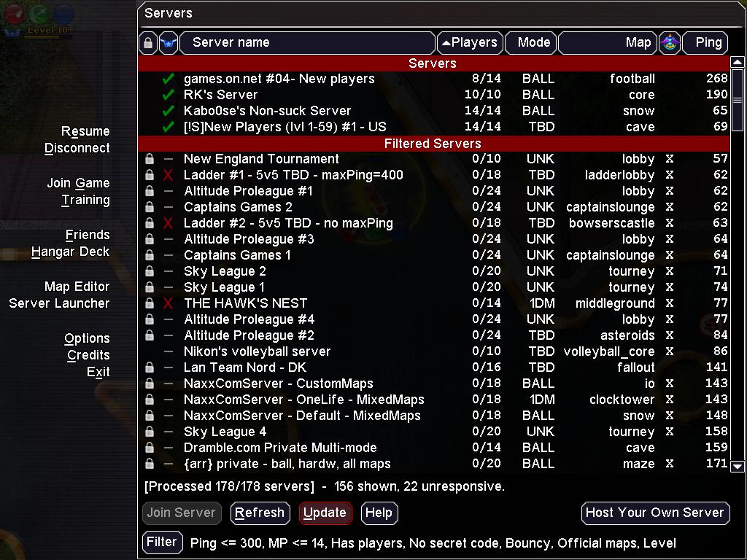Click the scroll down arrow of the server list
The height and width of the screenshot is (560, 747).
[x=737, y=467]
